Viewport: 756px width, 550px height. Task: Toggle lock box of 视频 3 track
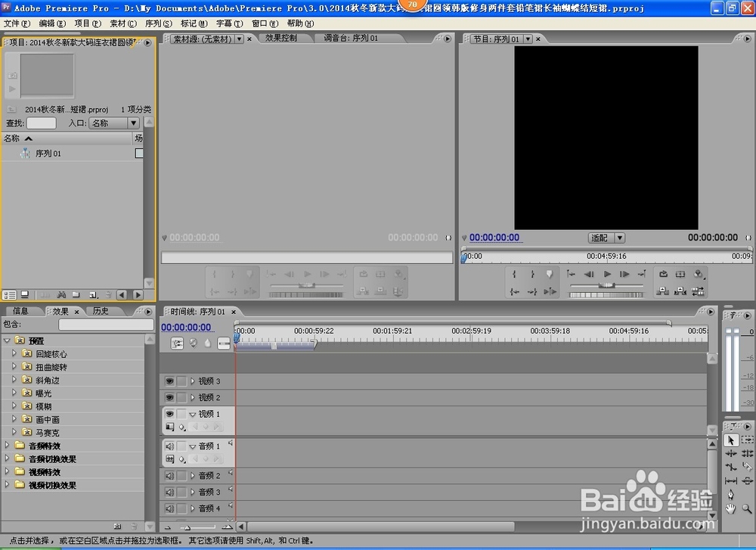(181, 381)
